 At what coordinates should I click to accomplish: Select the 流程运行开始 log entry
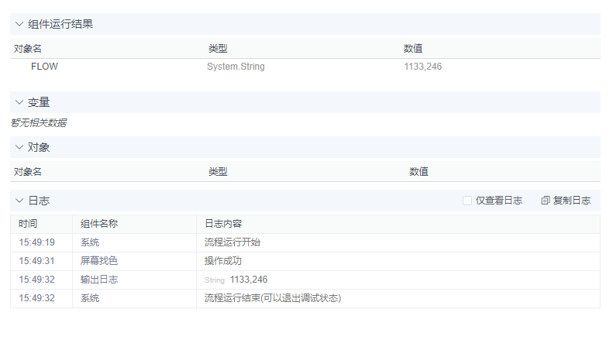click(232, 242)
